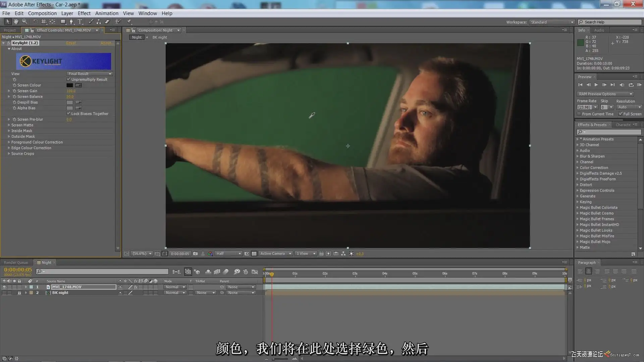Open the Effect menu

tap(84, 13)
